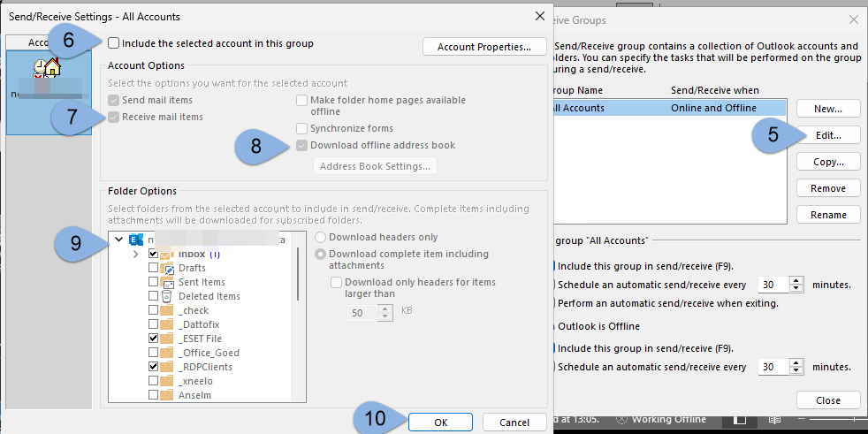
Task: Click the Anselm folder icon
Action: coord(167,395)
